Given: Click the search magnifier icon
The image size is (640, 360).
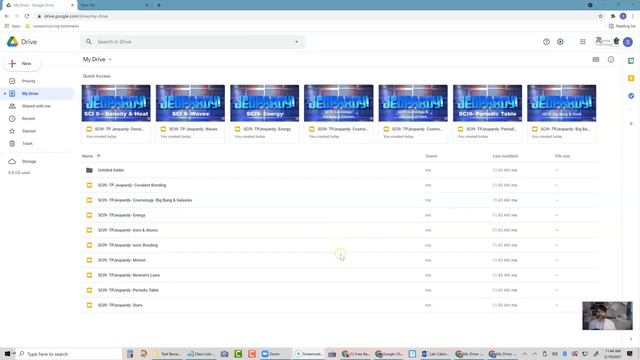Looking at the screenshot, I should pyautogui.click(x=89, y=42).
